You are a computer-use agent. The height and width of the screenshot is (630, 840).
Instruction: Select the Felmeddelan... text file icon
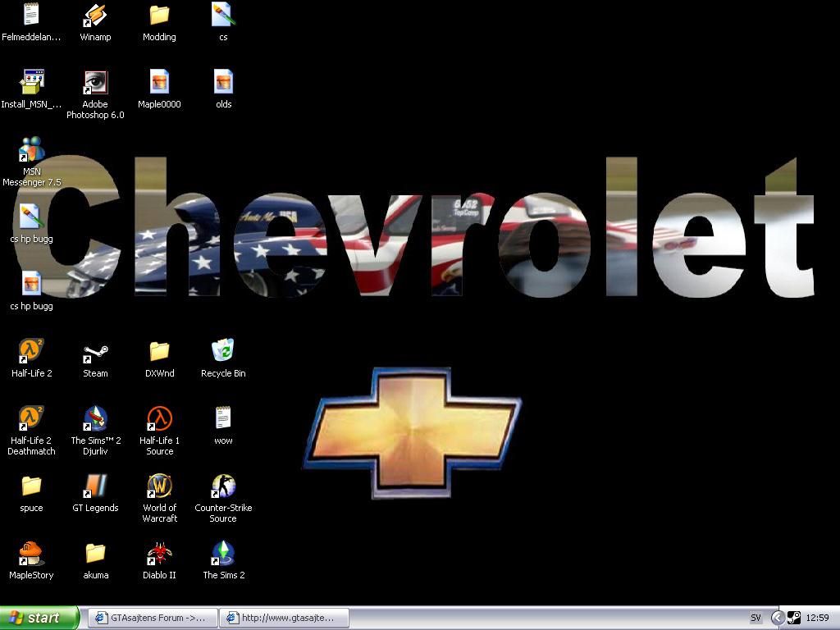pos(32,15)
